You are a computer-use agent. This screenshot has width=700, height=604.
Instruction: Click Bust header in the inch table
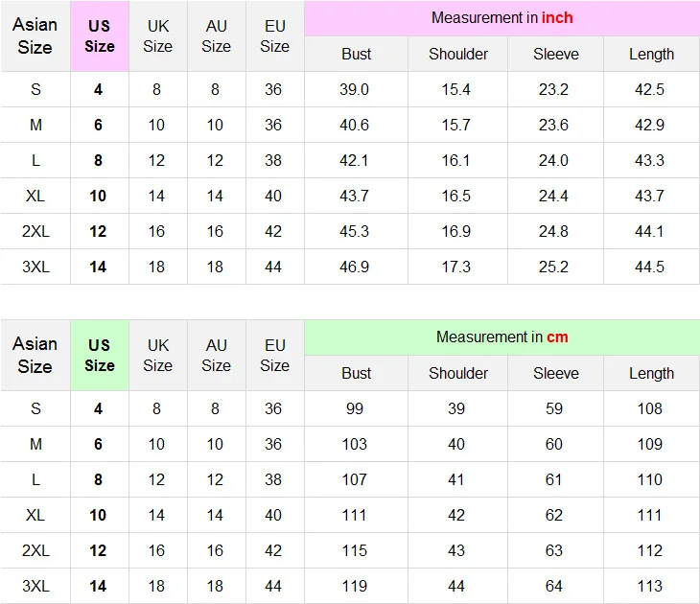(x=356, y=54)
